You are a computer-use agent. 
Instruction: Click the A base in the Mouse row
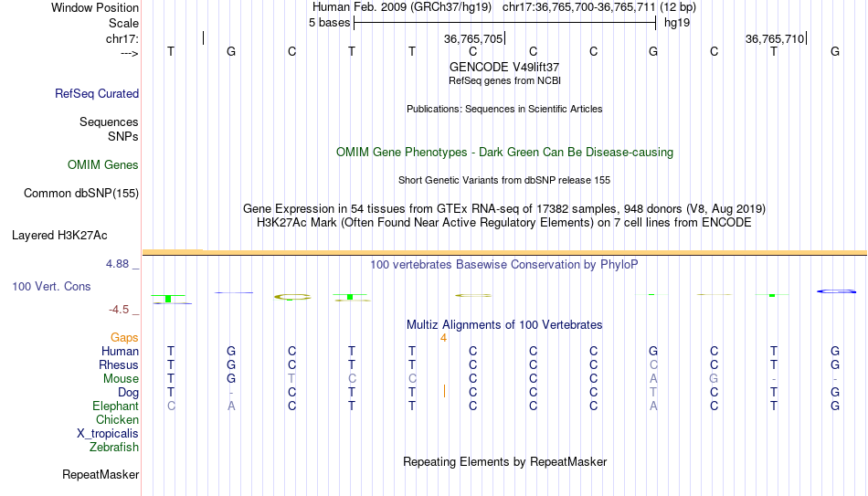pos(654,379)
